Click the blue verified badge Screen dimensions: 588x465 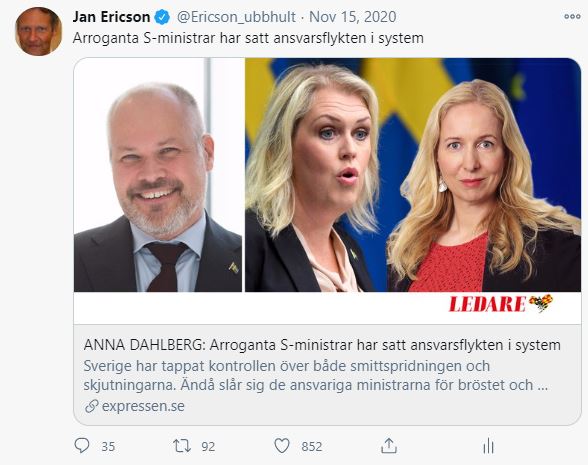(x=162, y=17)
